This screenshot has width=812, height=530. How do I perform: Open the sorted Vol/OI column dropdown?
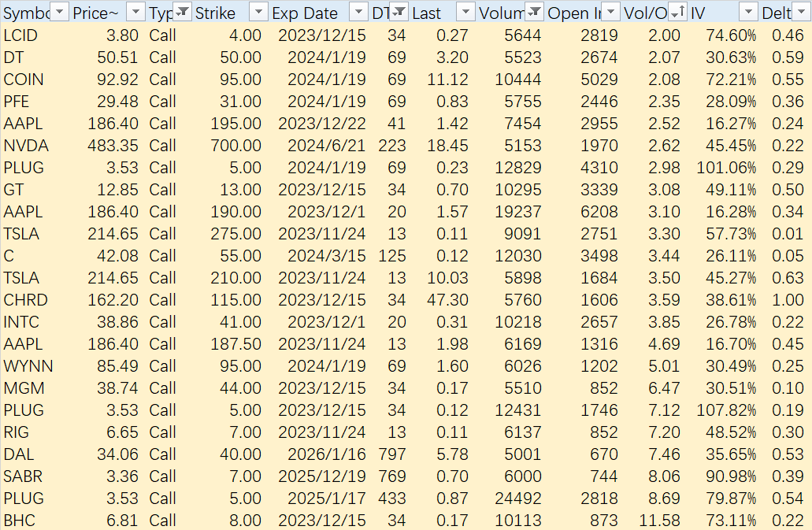[x=678, y=11]
